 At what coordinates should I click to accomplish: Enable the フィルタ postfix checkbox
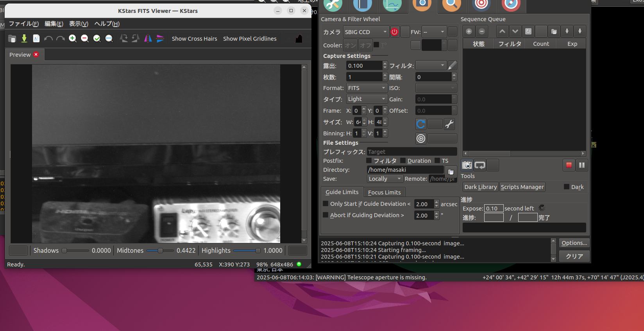pyautogui.click(x=369, y=160)
